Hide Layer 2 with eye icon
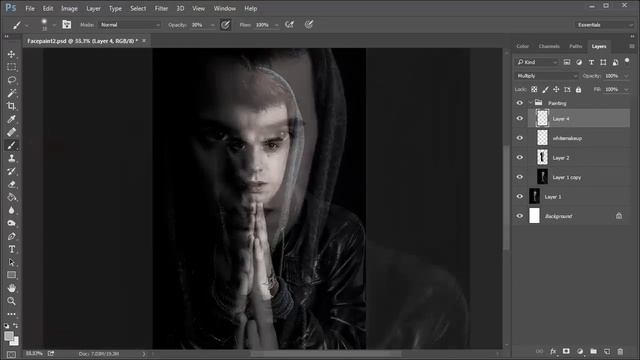The image size is (640, 360). click(x=520, y=158)
